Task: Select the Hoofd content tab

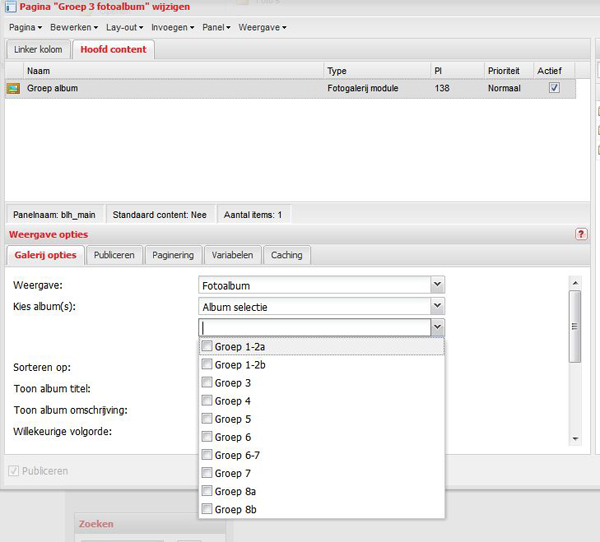Action: [x=113, y=49]
